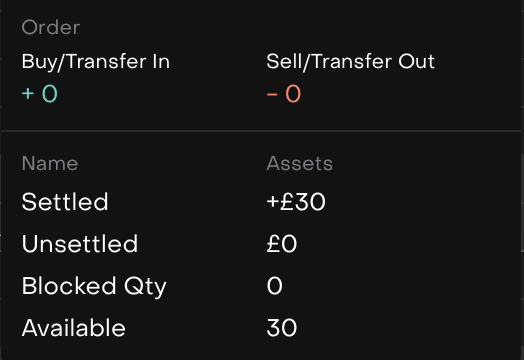Click the Available value 30

click(x=282, y=328)
